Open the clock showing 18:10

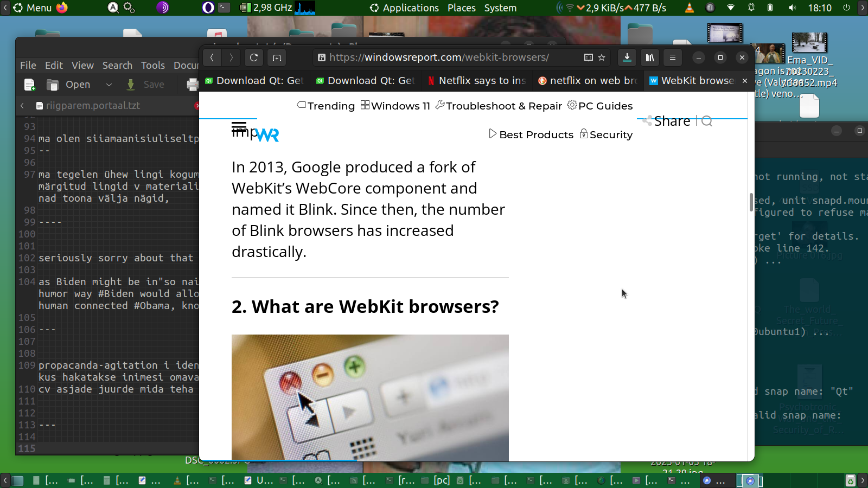820,8
